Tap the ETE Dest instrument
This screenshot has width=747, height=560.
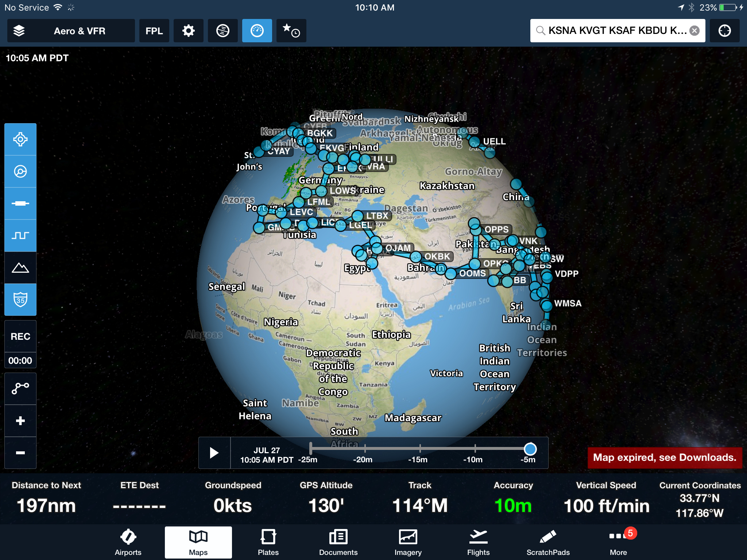tap(140, 499)
